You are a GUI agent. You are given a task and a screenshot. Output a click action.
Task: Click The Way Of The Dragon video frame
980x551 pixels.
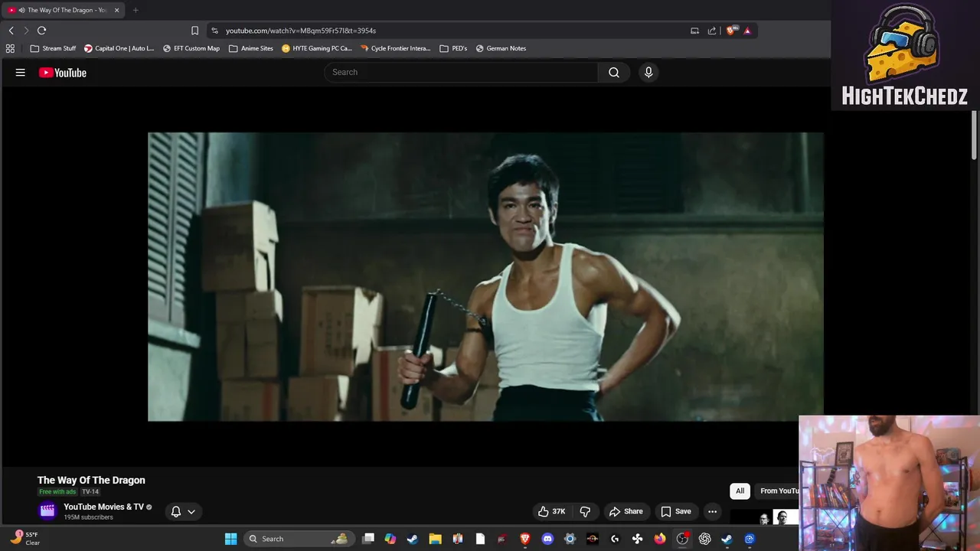(x=485, y=276)
